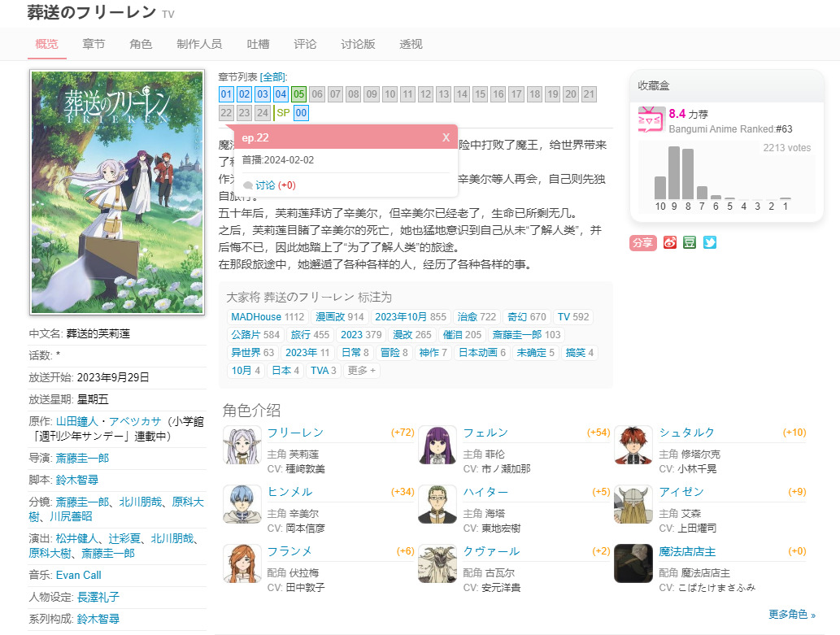
Task: Close the ep.22 popup
Action: (446, 137)
